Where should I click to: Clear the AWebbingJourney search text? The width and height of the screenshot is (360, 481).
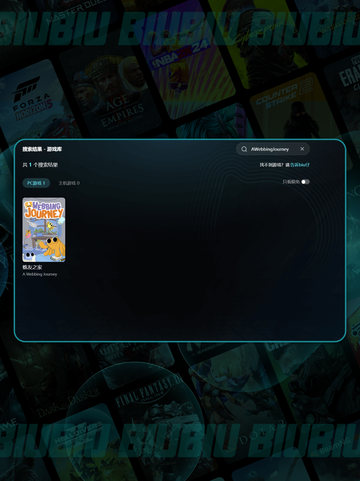click(302, 149)
